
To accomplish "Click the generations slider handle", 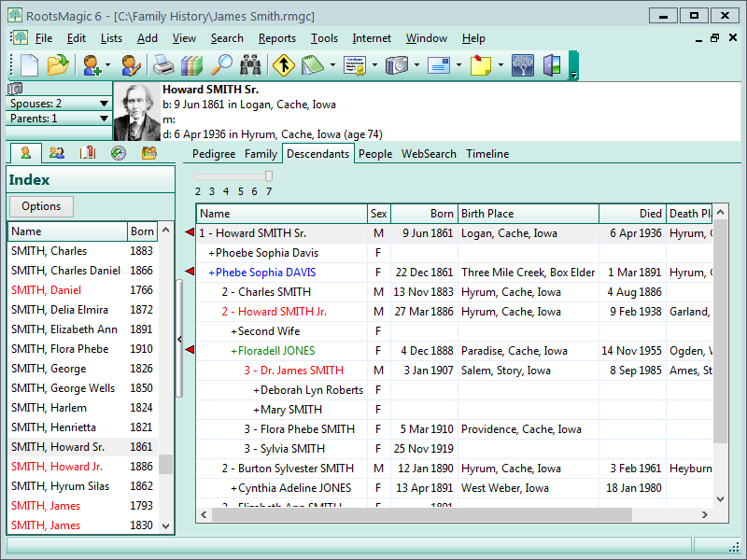I will point(269,176).
